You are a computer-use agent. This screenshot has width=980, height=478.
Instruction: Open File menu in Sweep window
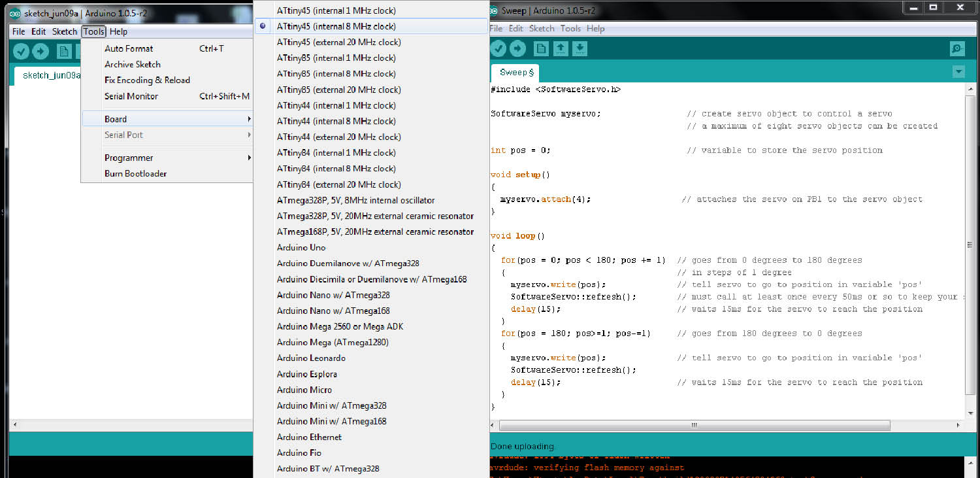tap(496, 28)
